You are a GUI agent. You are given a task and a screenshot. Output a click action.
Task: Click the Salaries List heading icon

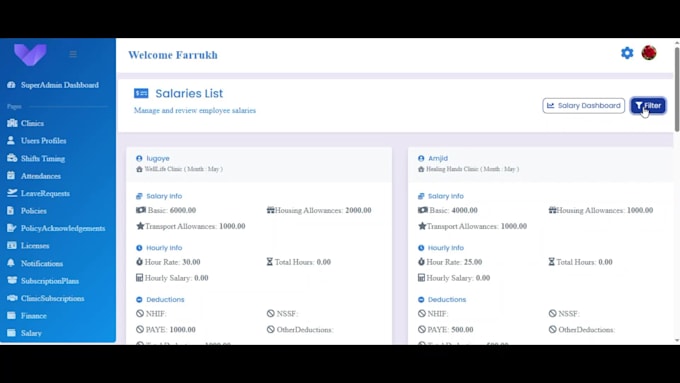tap(141, 93)
